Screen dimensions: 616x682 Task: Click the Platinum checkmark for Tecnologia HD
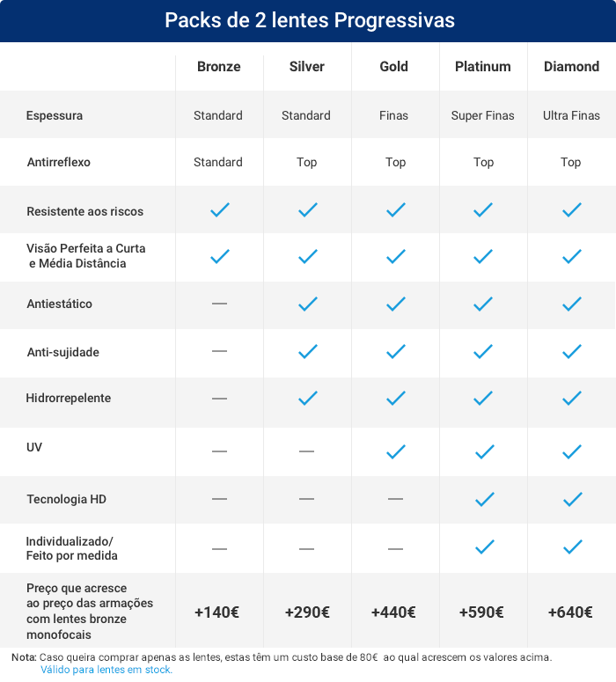pyautogui.click(x=484, y=499)
